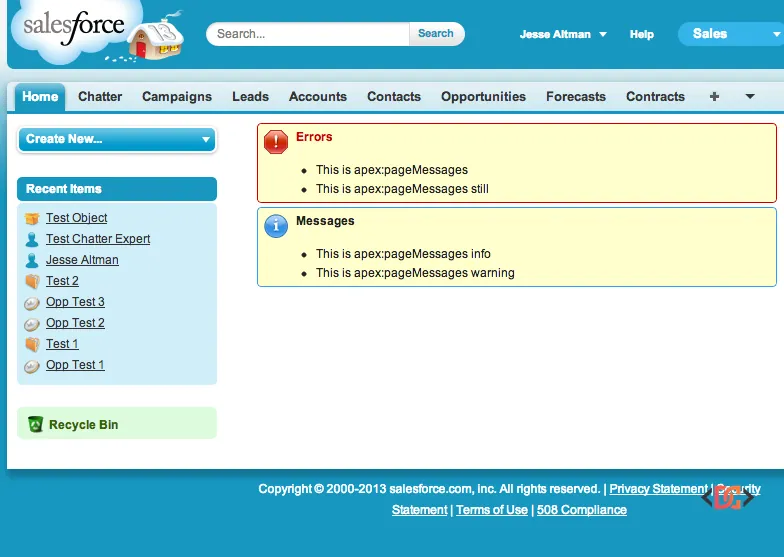784x557 pixels.
Task: Open the Jesse Altman user menu
Action: click(563, 34)
